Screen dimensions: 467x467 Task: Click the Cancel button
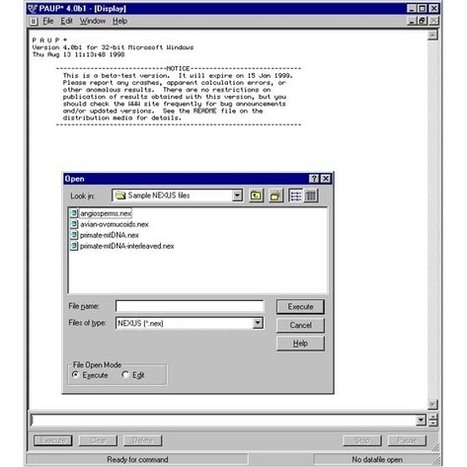300,325
